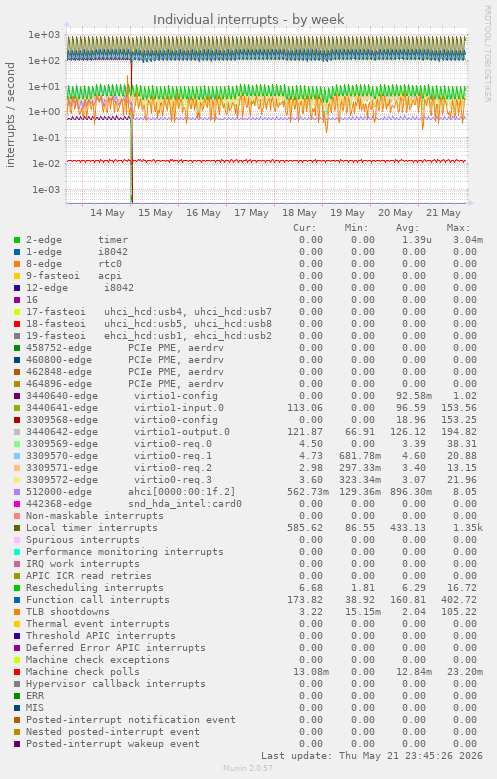The image size is (497, 779).
Task: Click the 14 May date label
Action: click(107, 213)
